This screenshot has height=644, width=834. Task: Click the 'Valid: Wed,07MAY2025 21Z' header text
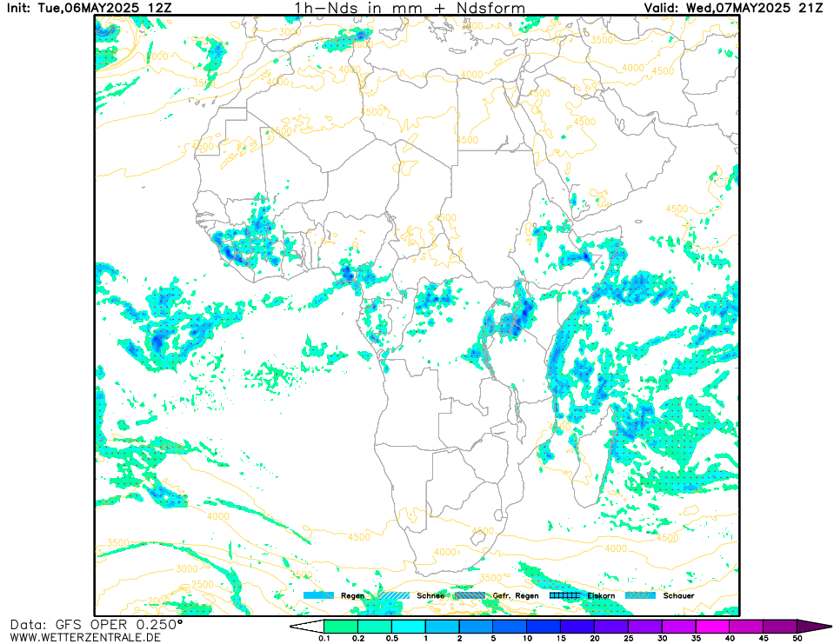pos(733,8)
